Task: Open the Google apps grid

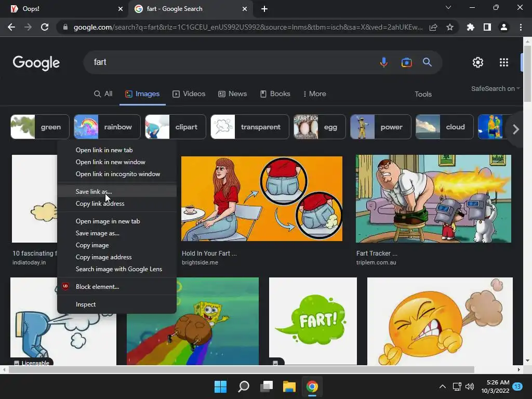Action: (504, 62)
